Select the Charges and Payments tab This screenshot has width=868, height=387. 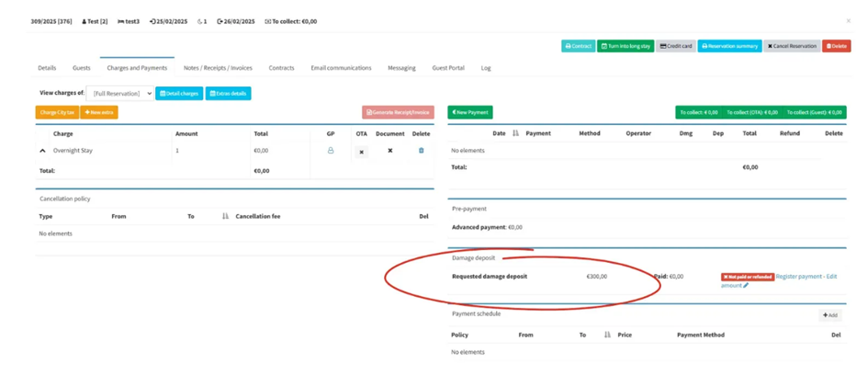(x=137, y=68)
